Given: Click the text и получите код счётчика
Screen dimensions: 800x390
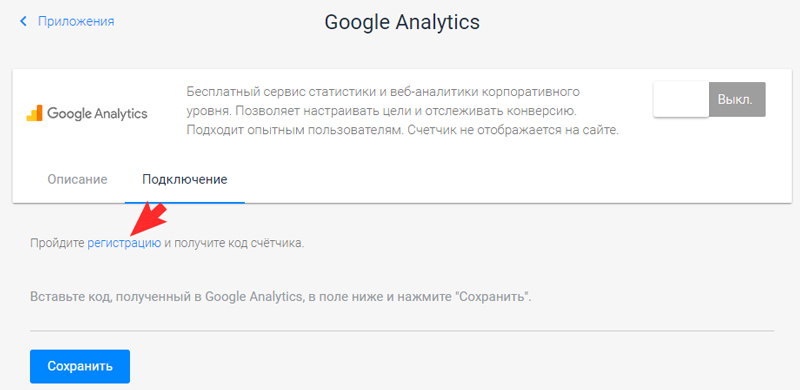Looking at the screenshot, I should pyautogui.click(x=234, y=243).
